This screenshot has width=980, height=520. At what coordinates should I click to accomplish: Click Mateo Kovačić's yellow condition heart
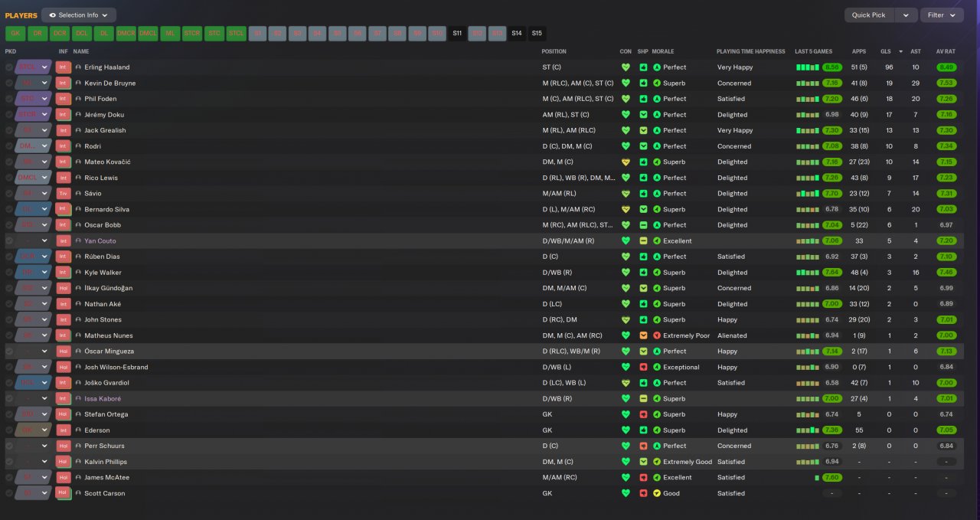pos(626,162)
